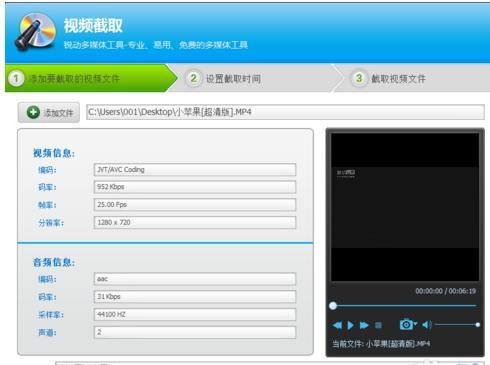Click the channel count field showing 2
The image size is (490, 365).
click(x=195, y=332)
